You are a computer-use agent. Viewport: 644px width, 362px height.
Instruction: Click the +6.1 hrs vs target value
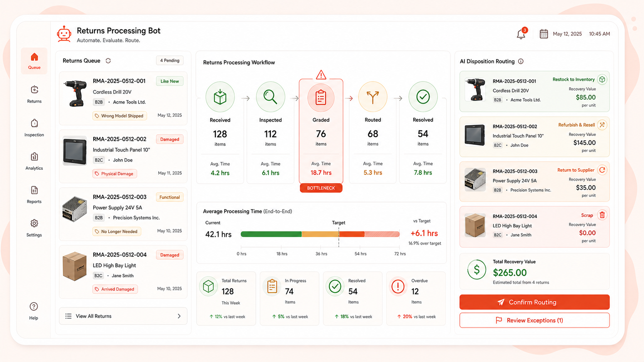424,234
